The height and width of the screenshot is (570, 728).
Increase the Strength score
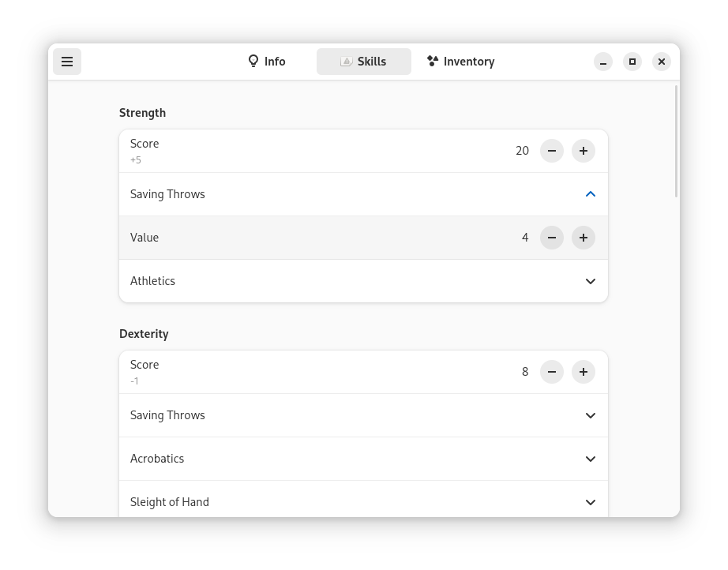[584, 151]
